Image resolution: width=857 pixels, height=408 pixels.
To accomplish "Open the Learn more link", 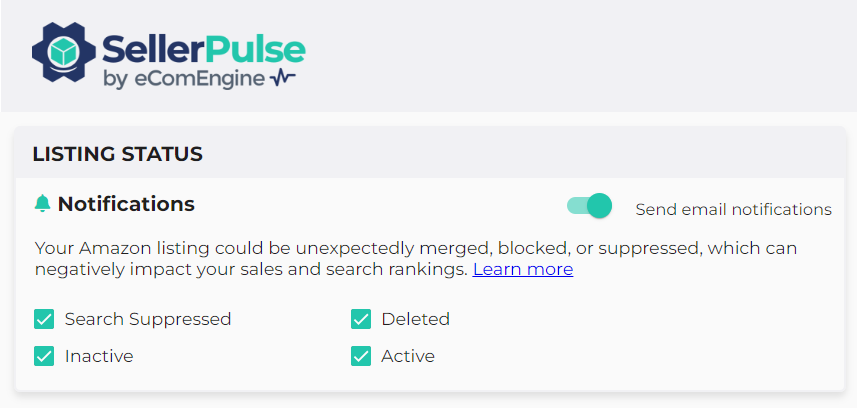I will click(x=523, y=270).
